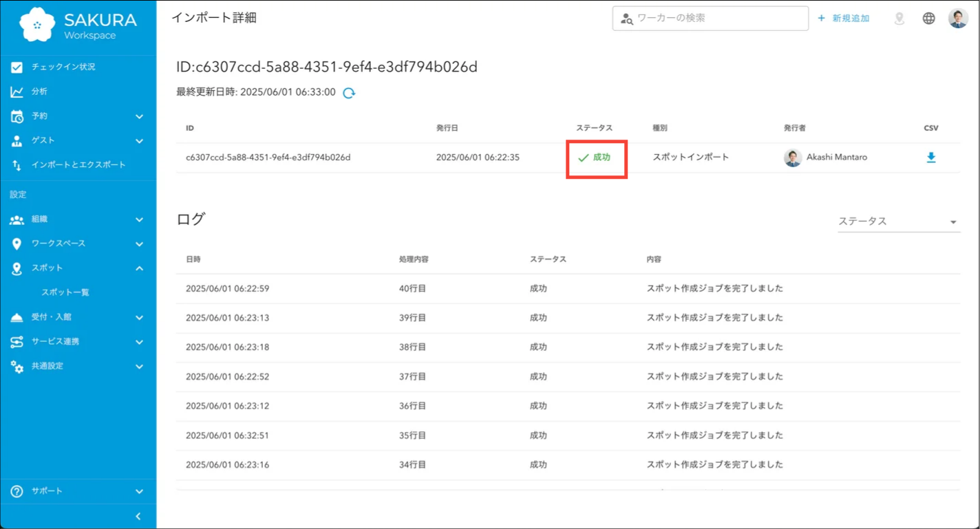The height and width of the screenshot is (529, 980).
Task: Click the 新規追加 button
Action: 844,19
